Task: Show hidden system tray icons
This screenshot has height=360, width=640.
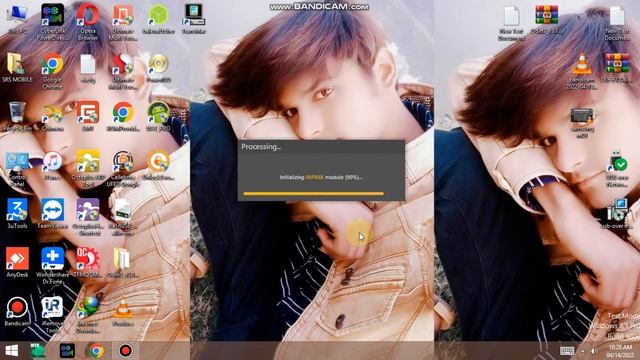Action: 582,351
